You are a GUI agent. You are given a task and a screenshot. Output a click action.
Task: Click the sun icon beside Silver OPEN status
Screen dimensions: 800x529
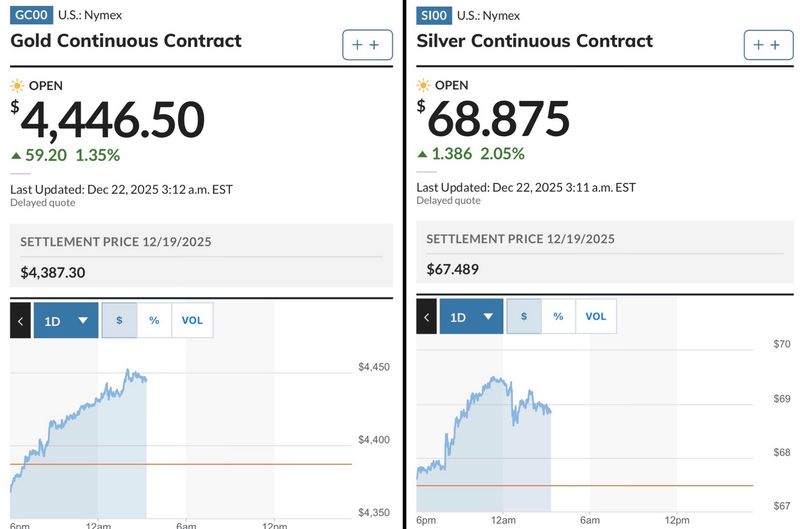click(x=423, y=86)
